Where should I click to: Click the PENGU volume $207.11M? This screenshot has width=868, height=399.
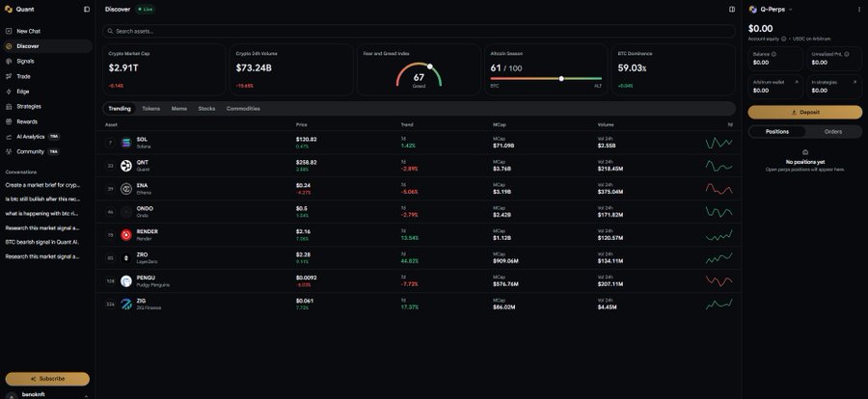pyautogui.click(x=610, y=284)
